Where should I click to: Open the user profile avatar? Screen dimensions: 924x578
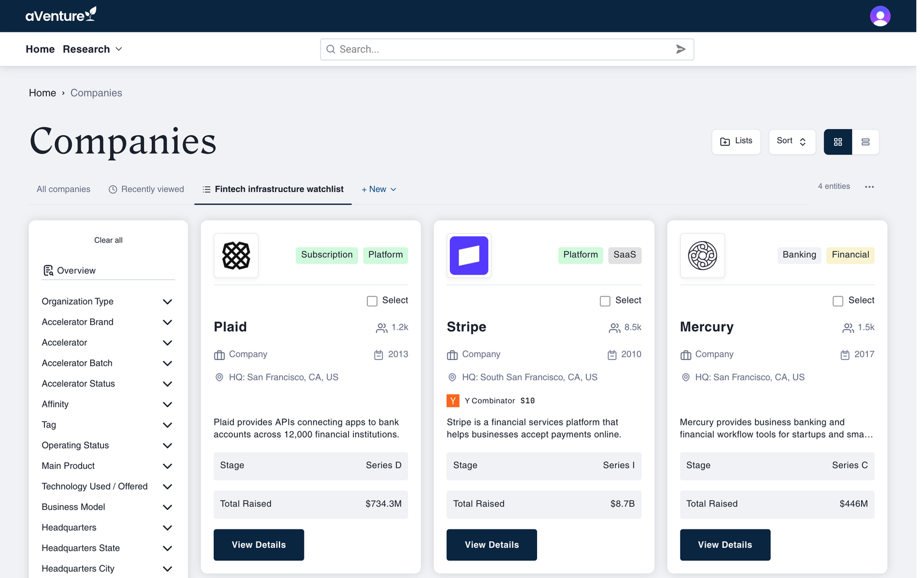click(x=880, y=16)
